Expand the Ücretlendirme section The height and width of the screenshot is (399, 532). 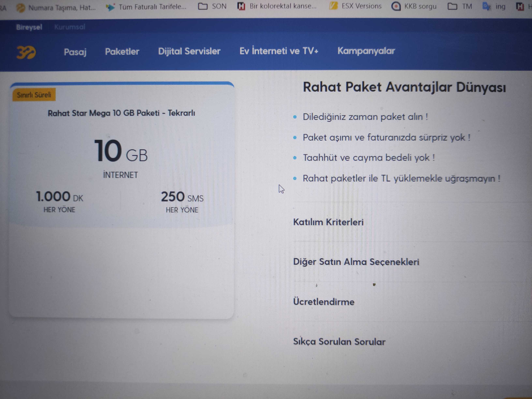tap(324, 302)
